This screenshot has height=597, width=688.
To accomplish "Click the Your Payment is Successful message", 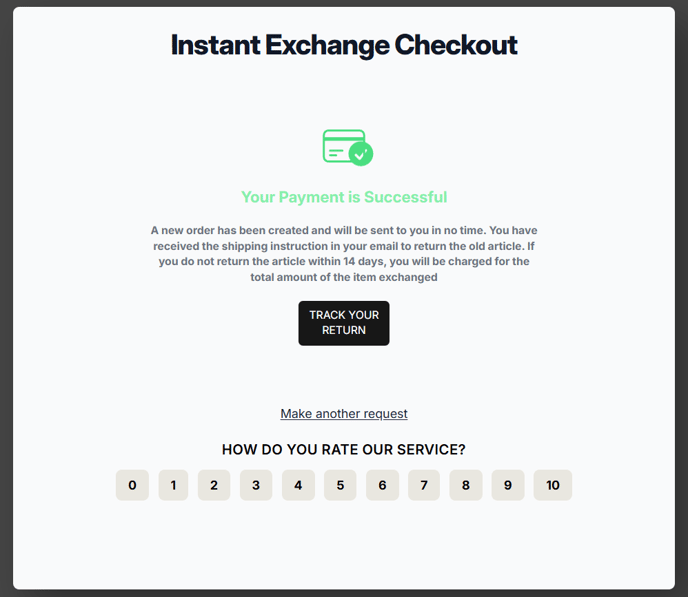I will 344,197.
